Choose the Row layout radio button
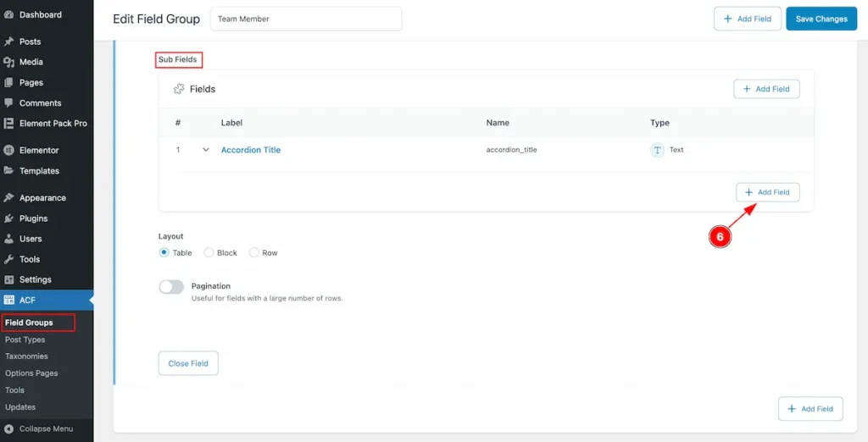Image resolution: width=868 pixels, height=442 pixels. (x=253, y=252)
